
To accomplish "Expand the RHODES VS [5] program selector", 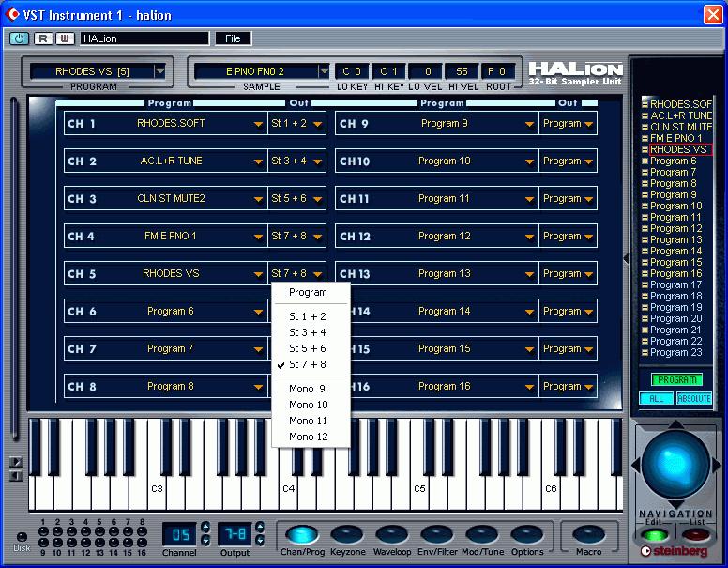I will [x=160, y=71].
